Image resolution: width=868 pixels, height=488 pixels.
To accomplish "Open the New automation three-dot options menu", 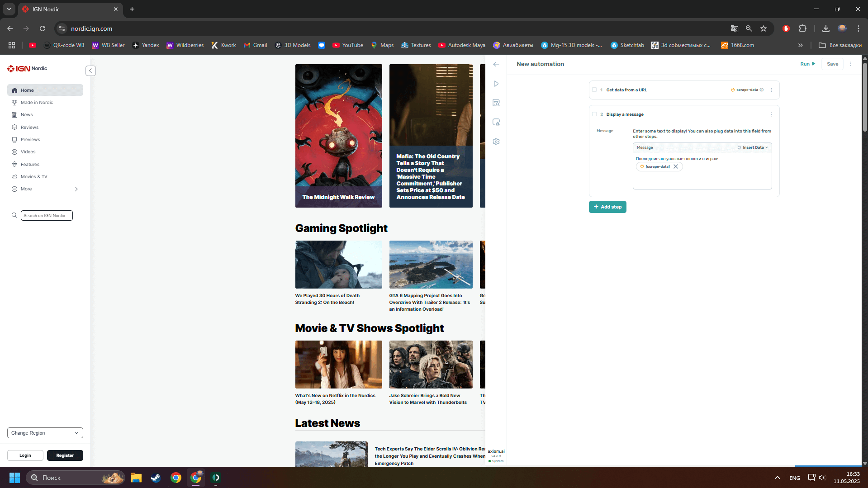I will pos(851,64).
